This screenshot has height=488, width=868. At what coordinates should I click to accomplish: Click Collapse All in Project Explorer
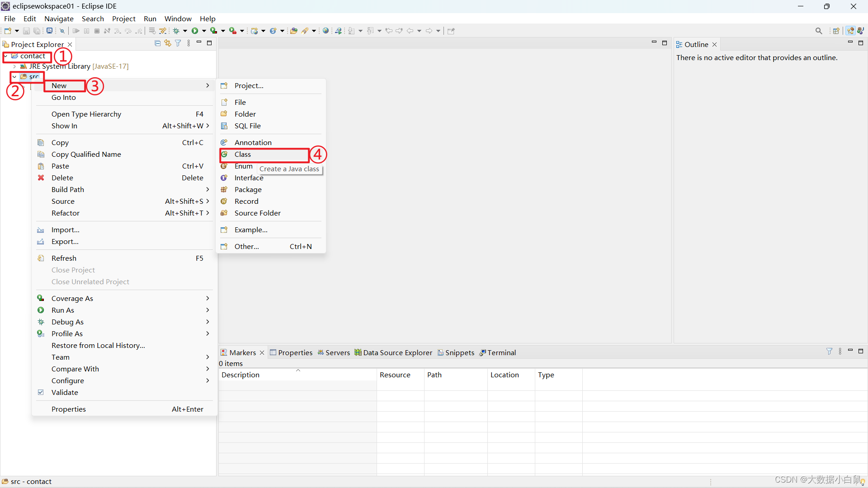tap(157, 43)
